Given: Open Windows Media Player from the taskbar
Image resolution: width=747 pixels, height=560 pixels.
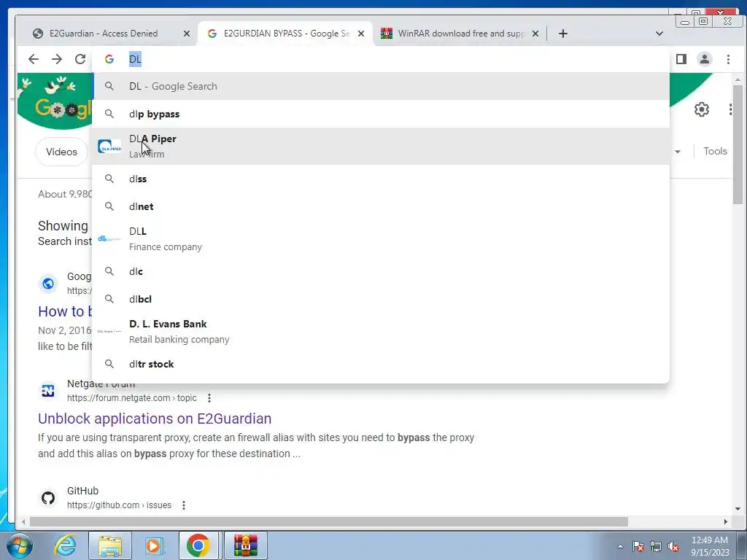Looking at the screenshot, I should (153, 545).
